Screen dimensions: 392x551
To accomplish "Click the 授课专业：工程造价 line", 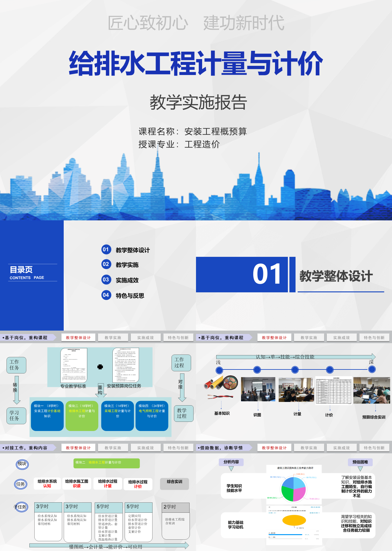I will [x=179, y=144].
